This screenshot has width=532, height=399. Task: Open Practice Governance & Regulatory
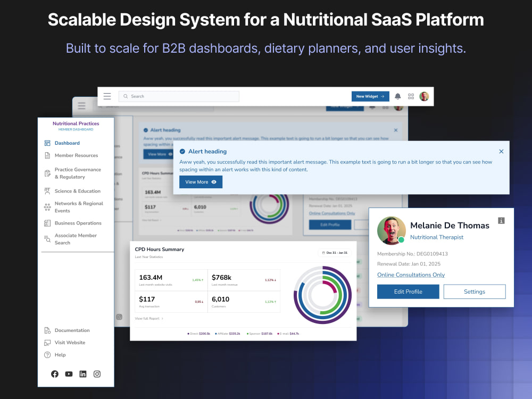coord(78,173)
